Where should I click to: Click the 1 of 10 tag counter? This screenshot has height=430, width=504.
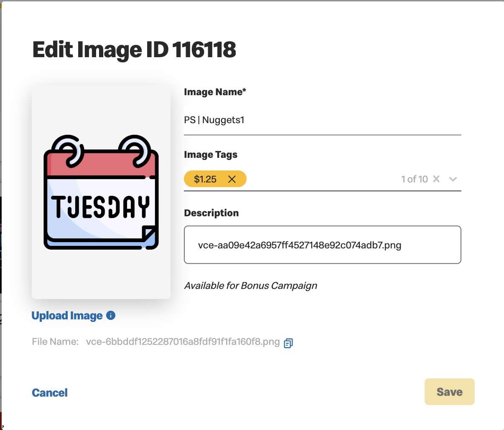point(415,179)
